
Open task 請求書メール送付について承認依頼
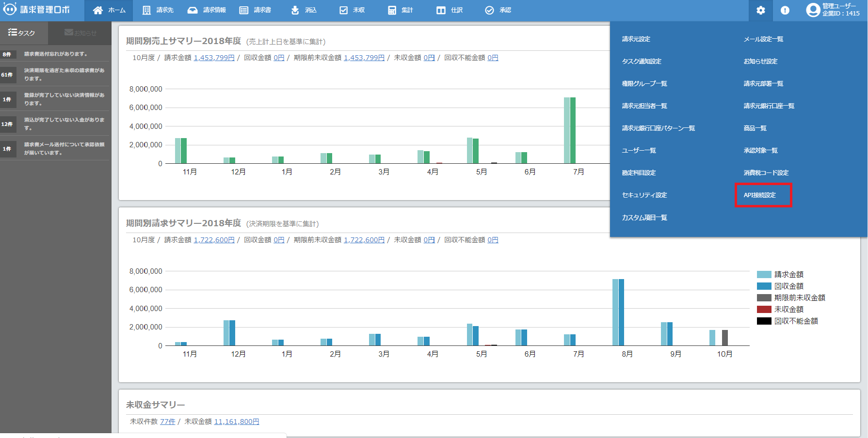point(56,149)
